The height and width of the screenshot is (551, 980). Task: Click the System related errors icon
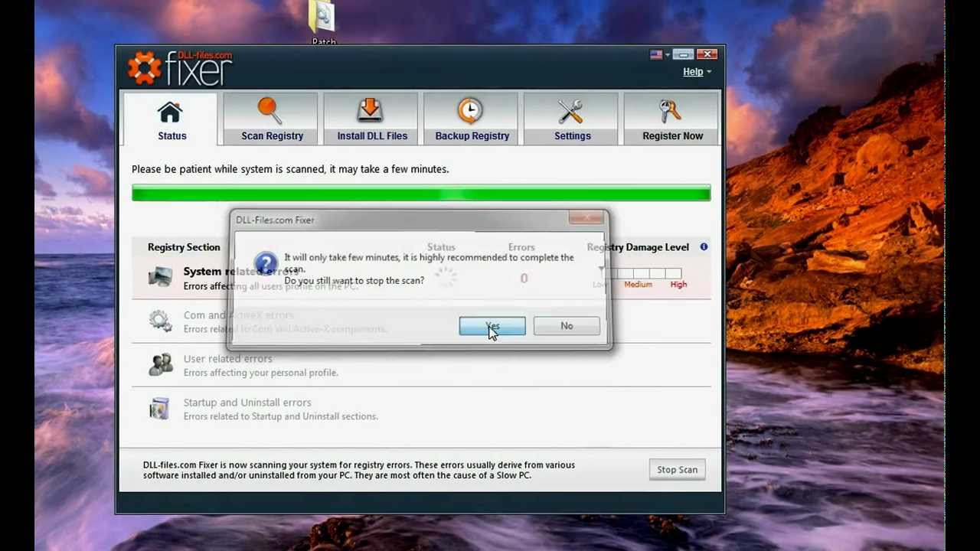[x=160, y=277]
